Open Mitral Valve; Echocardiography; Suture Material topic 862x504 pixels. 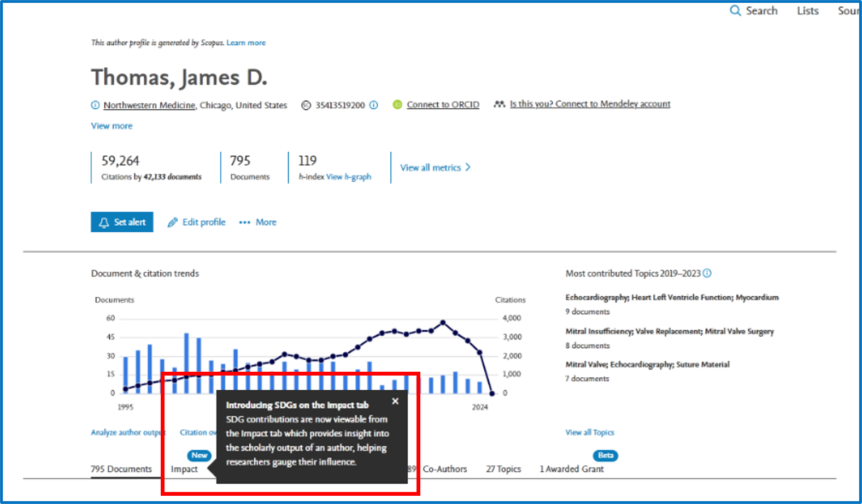(x=647, y=365)
